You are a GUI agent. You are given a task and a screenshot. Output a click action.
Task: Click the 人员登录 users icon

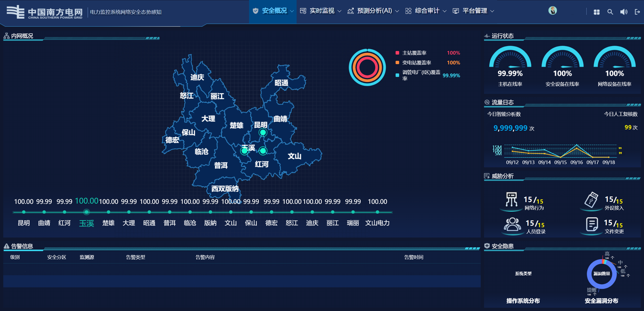point(512,224)
